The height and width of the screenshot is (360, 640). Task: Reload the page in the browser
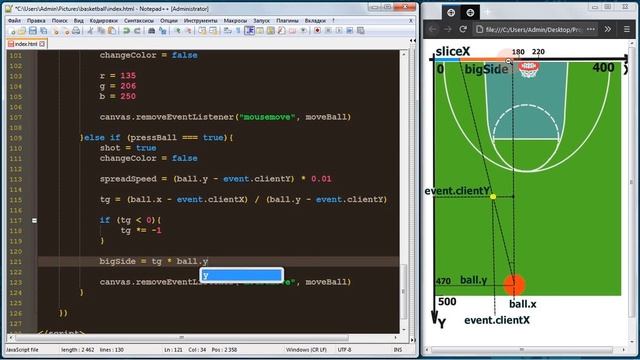463,29
